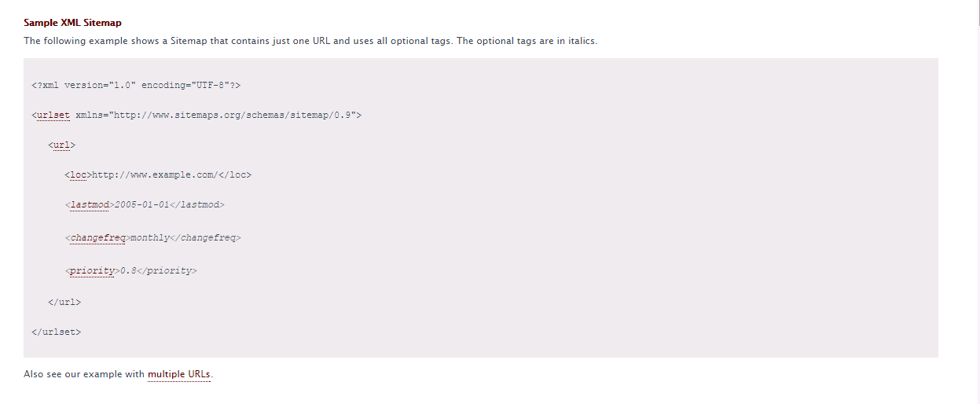Click the closing </urlset> tag

click(57, 332)
